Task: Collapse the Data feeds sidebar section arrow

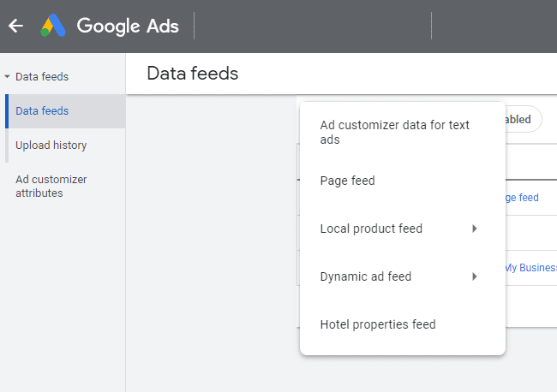Action: pos(8,77)
